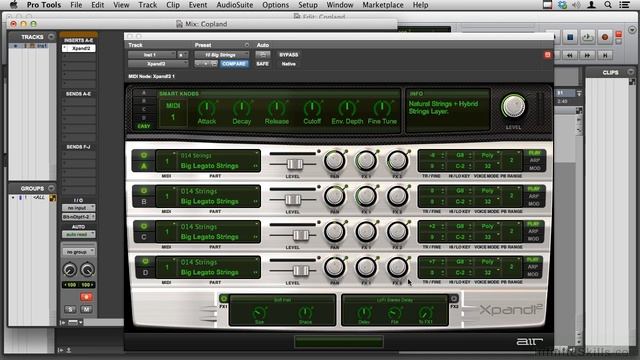Screen dimensions: 640x360
Task: Toggle Part C power button
Action: point(144,226)
